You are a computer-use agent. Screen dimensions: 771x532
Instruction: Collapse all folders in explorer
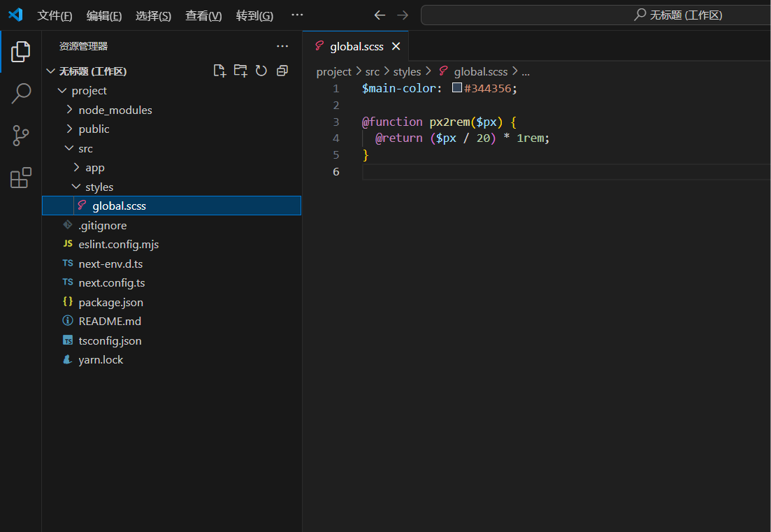coord(282,71)
